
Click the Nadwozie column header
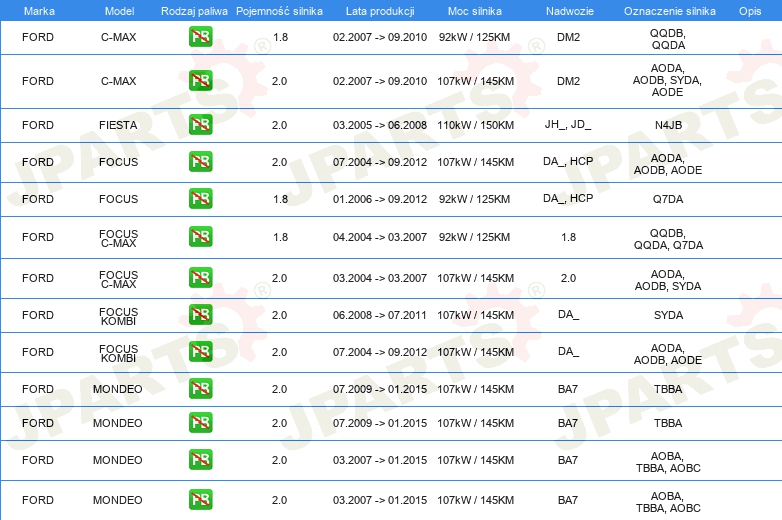tap(570, 11)
